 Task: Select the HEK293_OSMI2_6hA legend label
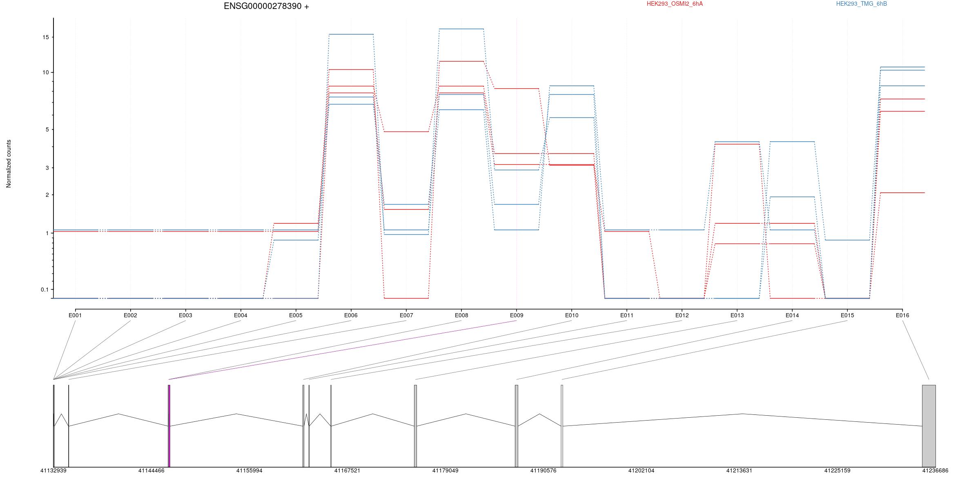pyautogui.click(x=675, y=4)
